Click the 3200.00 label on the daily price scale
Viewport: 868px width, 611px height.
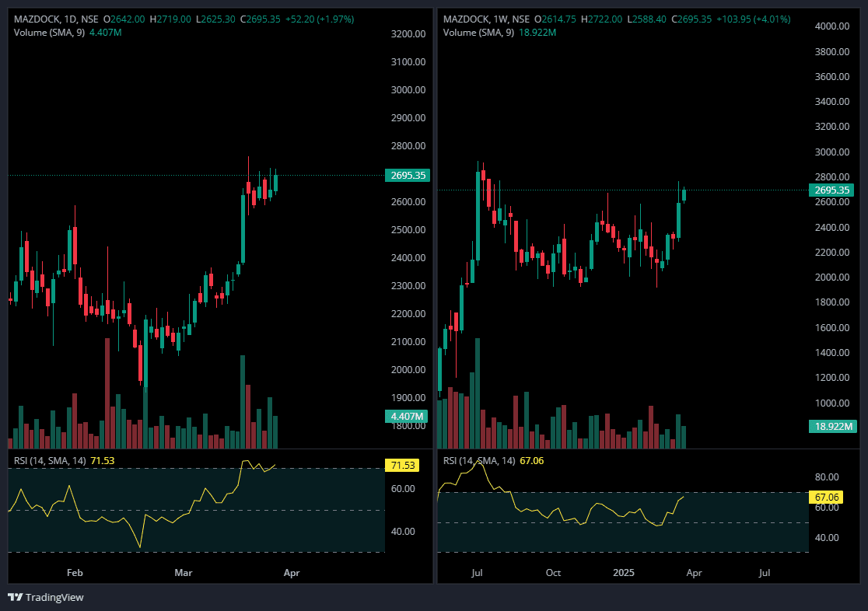pyautogui.click(x=408, y=34)
